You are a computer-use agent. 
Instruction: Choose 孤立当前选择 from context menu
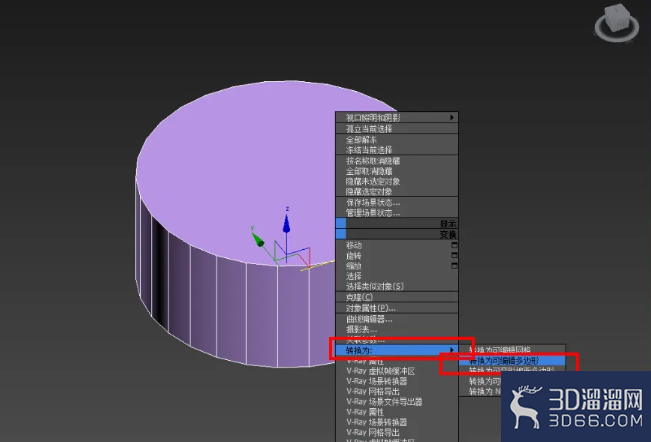pyautogui.click(x=397, y=129)
